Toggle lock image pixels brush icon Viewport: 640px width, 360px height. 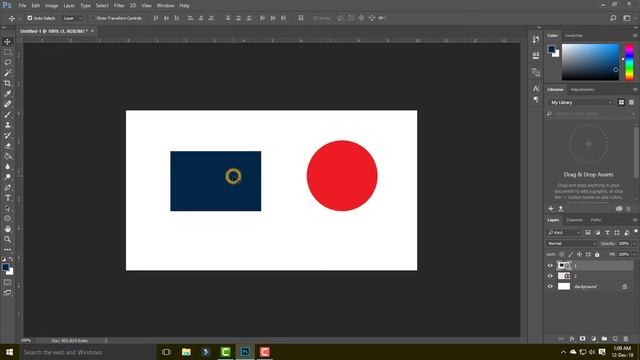[571, 254]
